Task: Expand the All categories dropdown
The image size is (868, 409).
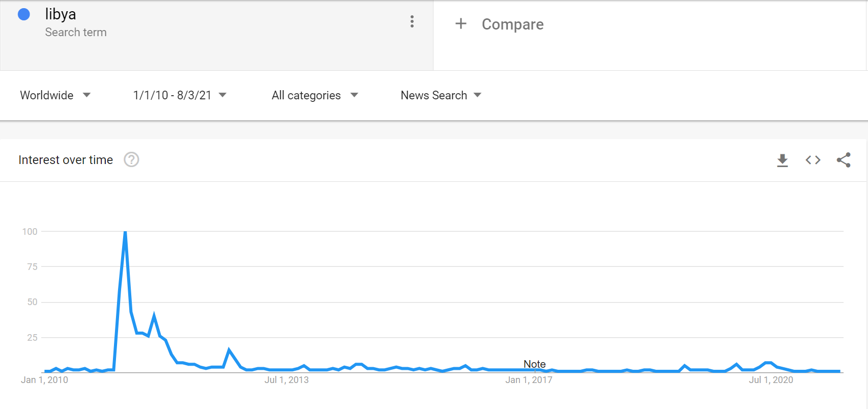Action: point(315,95)
